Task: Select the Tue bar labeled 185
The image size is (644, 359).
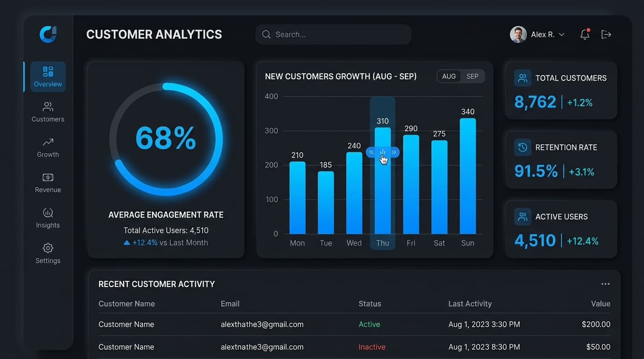Action: tap(326, 202)
